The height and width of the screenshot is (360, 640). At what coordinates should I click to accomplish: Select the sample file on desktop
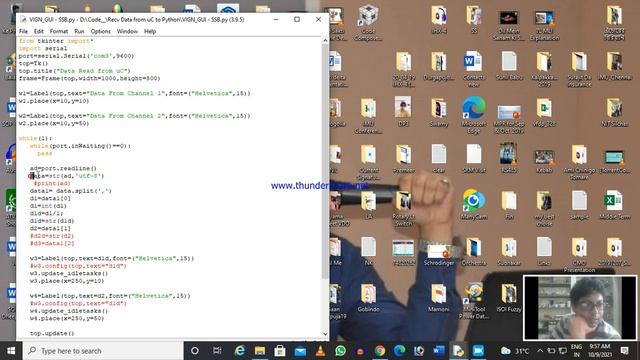[x=579, y=204]
